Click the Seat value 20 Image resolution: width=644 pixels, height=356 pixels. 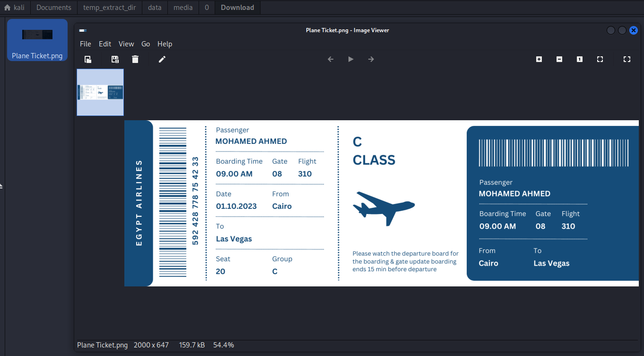tap(221, 272)
